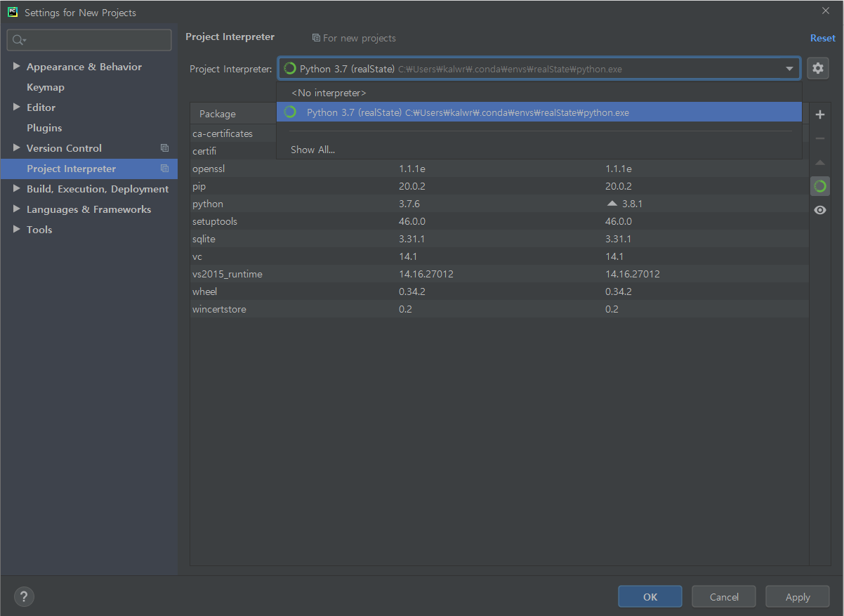Click the search magnifier icon in settings
Image resolution: width=844 pixels, height=616 pixels.
point(19,40)
